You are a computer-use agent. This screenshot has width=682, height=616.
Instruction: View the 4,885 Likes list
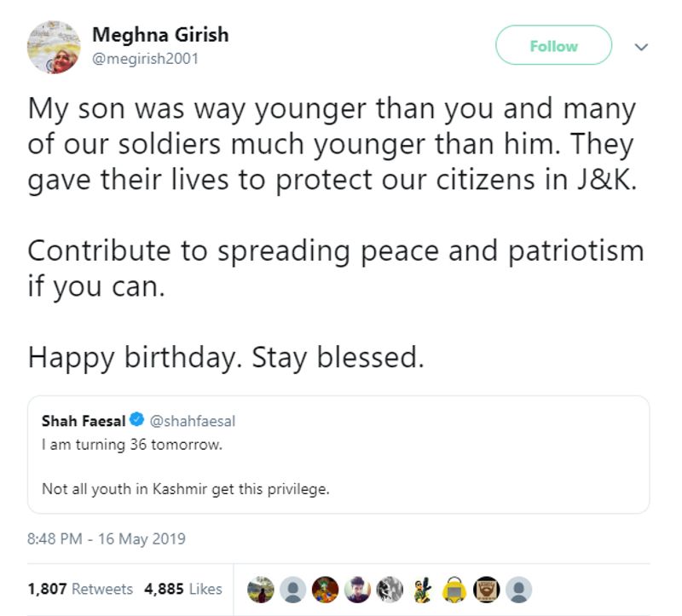tap(183, 589)
